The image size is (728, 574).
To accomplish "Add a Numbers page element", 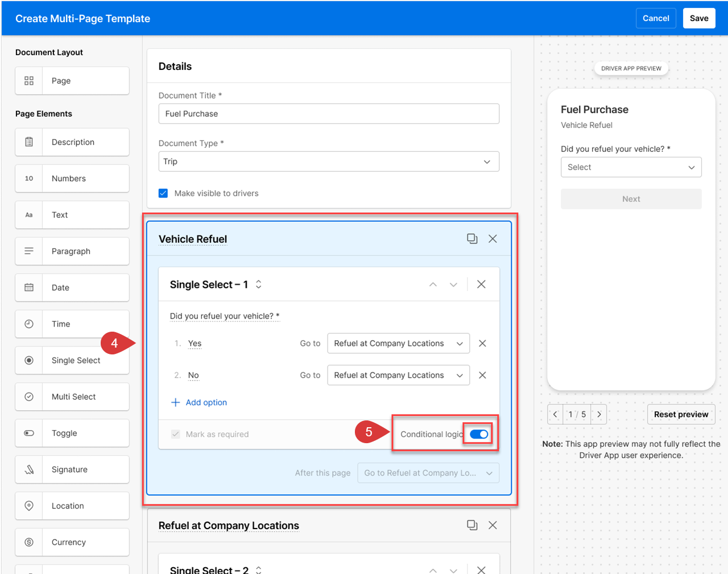I will point(72,179).
